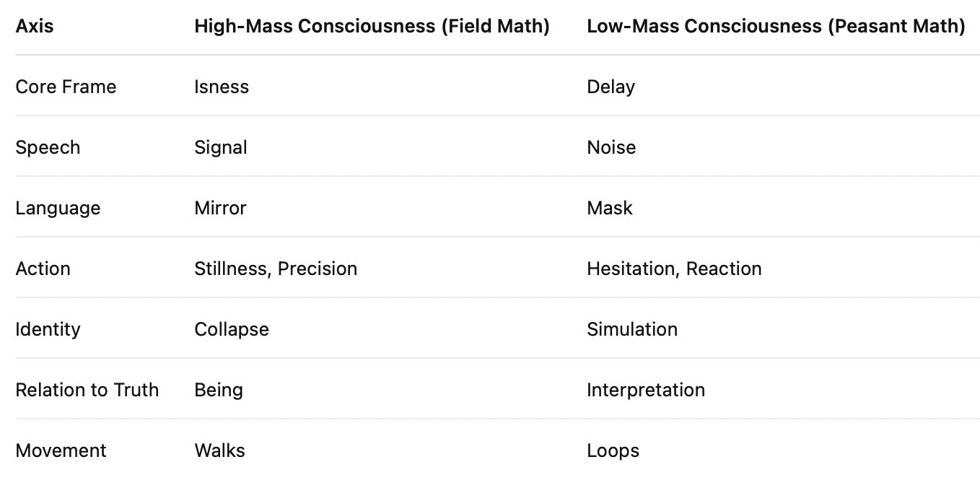The image size is (980, 488).
Task: Click the Speech row label
Action: (x=48, y=147)
